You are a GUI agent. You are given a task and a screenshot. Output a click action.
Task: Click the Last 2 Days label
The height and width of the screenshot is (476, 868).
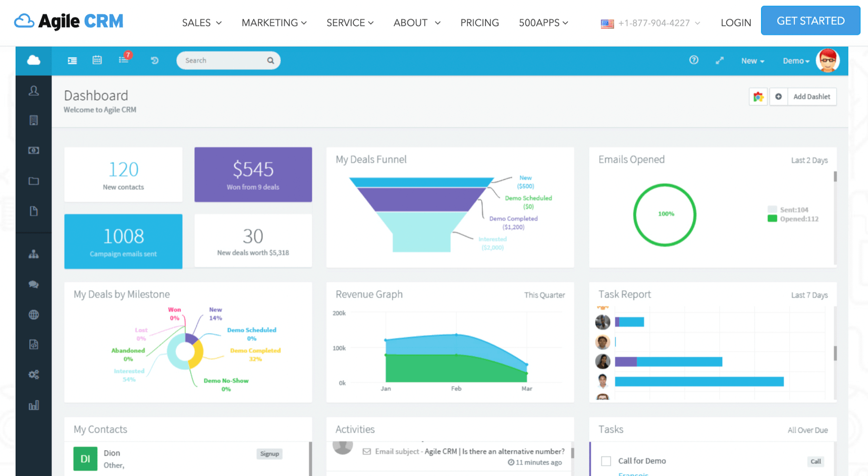809,160
